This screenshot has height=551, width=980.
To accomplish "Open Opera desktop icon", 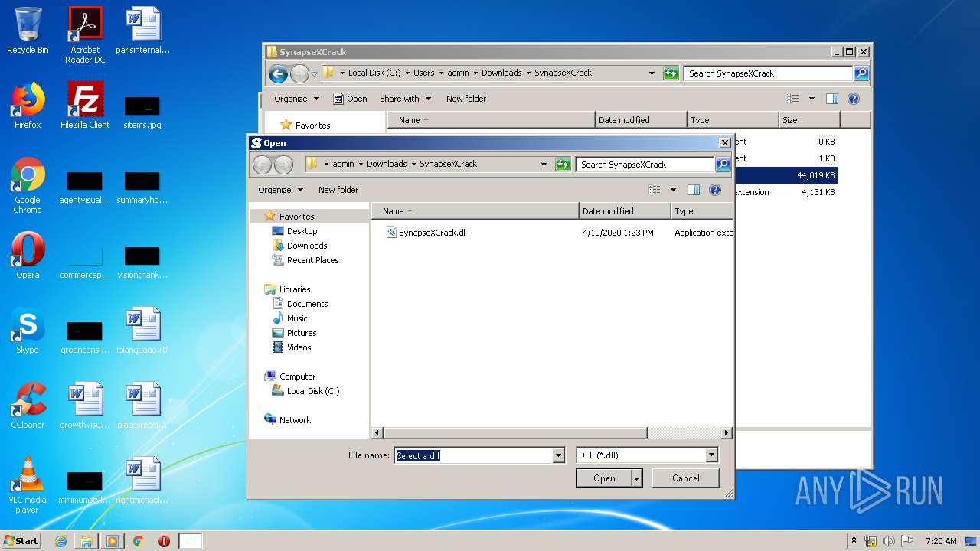I will pos(28,256).
